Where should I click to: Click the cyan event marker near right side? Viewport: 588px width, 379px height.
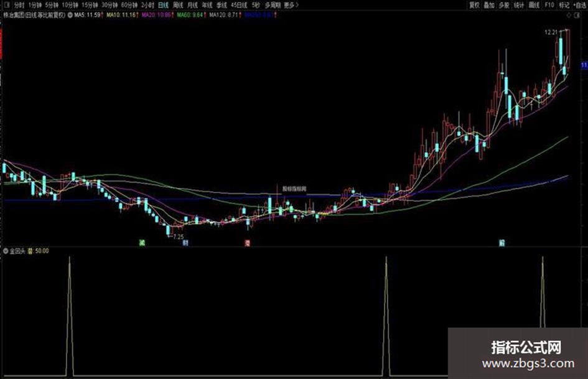[502, 243]
